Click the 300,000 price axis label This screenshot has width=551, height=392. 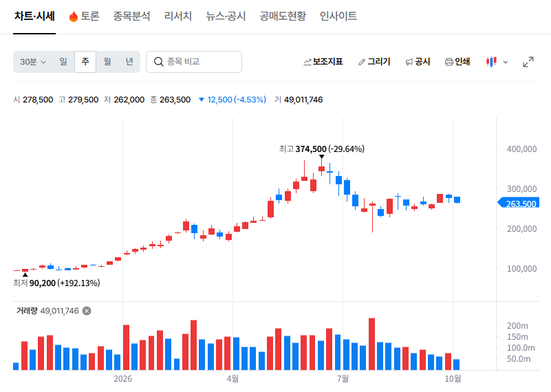click(521, 189)
